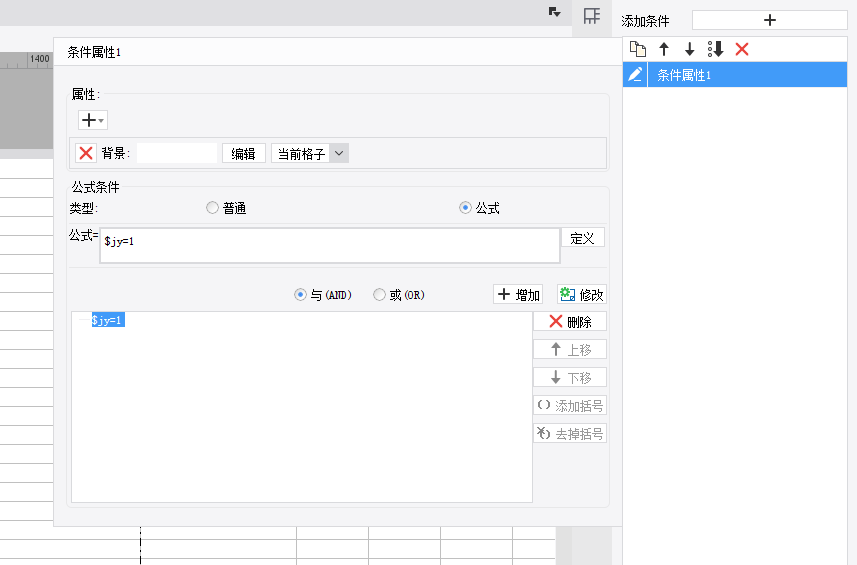This screenshot has height=565, width=857.
Task: Click the pencil edit icon for 条件属性1
Action: click(x=635, y=75)
